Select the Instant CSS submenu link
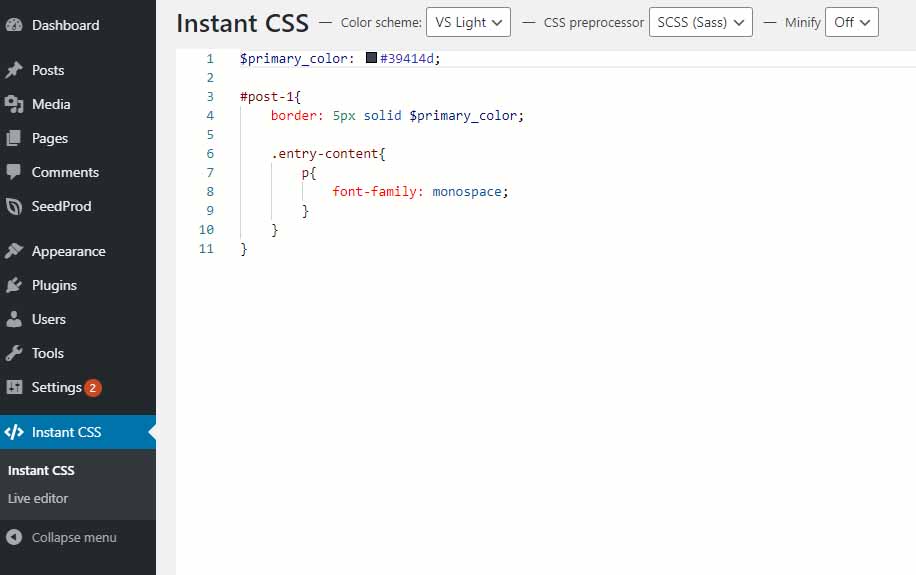 pos(41,470)
